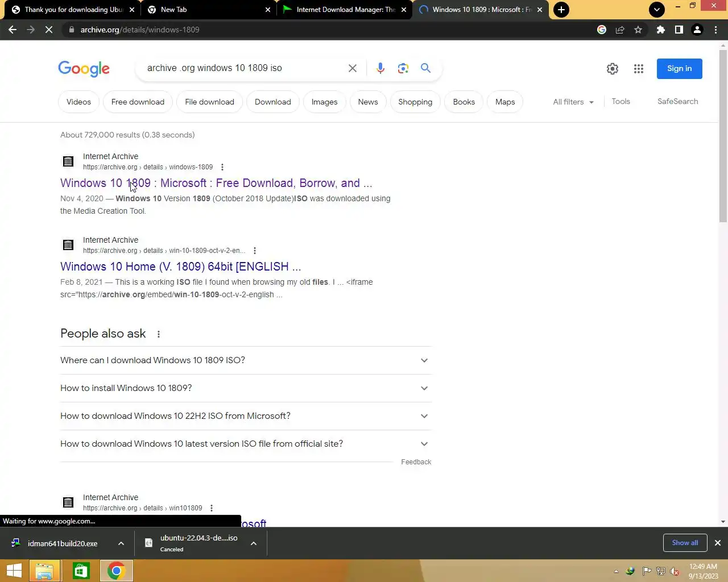728x582 pixels.
Task: Open options for the windows-1809 result
Action: click(x=222, y=167)
